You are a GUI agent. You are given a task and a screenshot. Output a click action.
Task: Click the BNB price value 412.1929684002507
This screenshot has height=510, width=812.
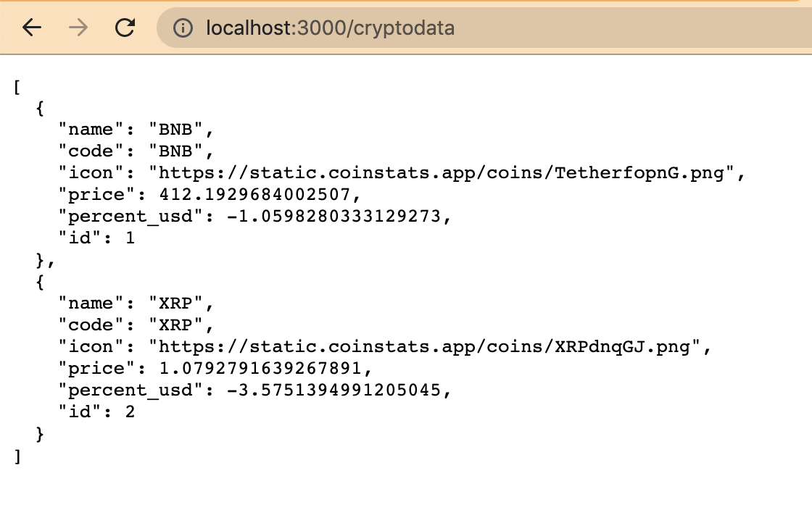(x=254, y=194)
